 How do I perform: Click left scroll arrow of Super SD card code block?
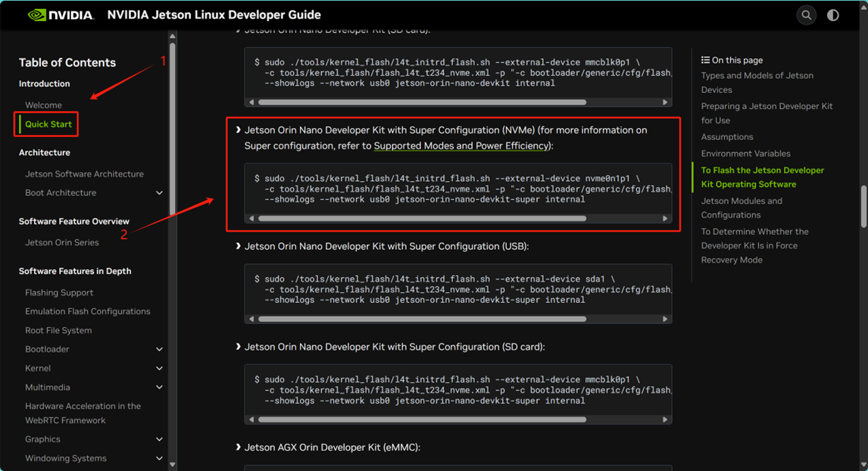(251, 420)
